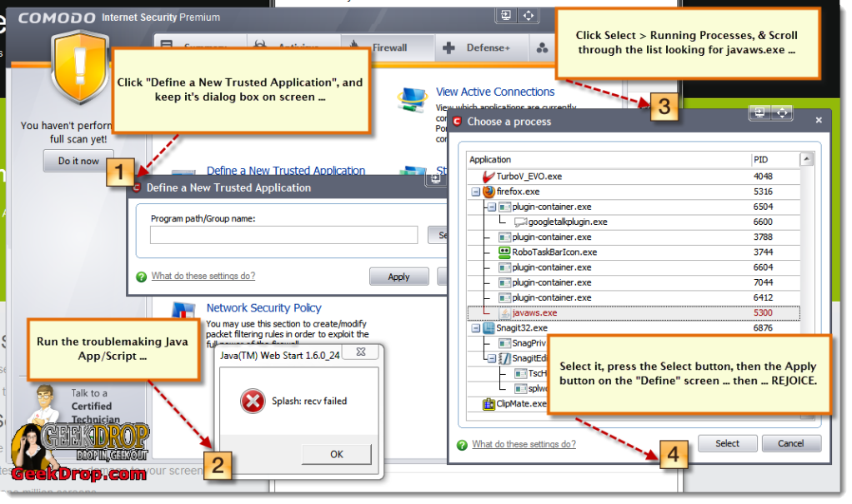Open the Define a New Trusted Application link
Image resolution: width=852 pixels, height=504 pixels.
coord(286,171)
